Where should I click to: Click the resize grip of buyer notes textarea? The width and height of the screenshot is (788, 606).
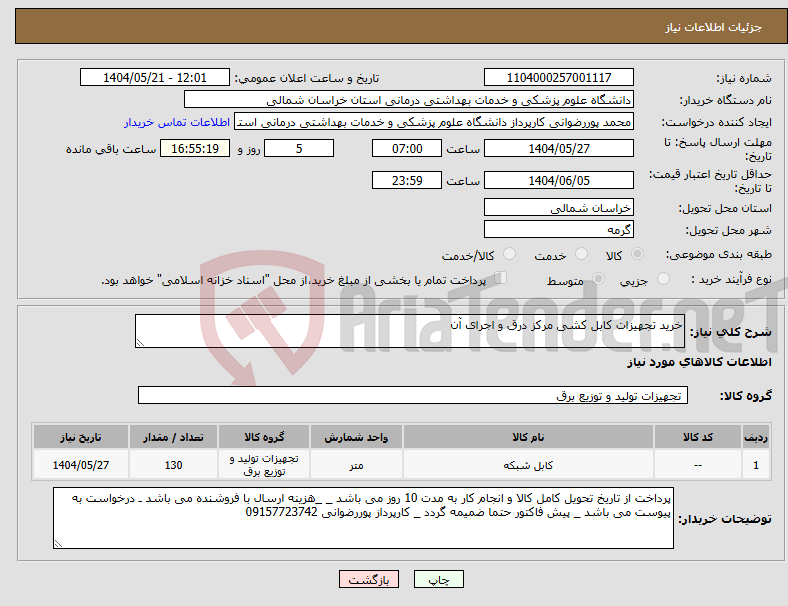(58, 544)
